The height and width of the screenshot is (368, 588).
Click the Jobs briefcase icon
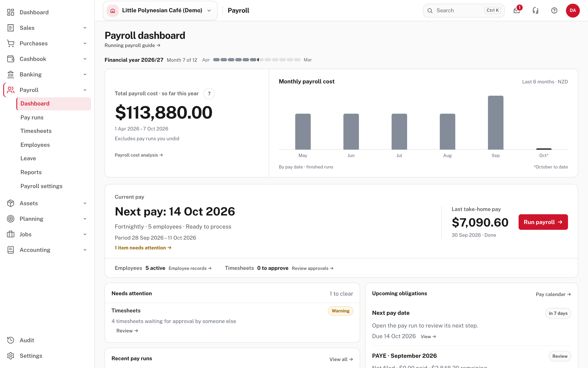click(x=10, y=234)
